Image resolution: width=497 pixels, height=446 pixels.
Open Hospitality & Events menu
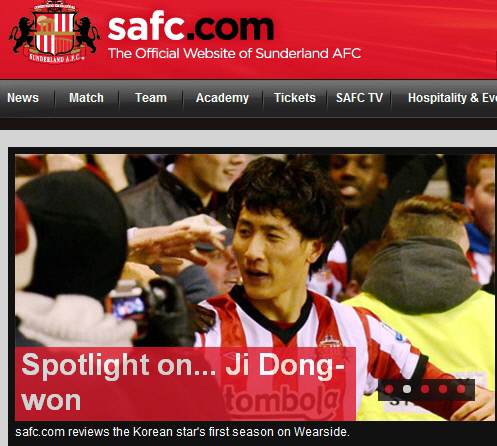[452, 98]
